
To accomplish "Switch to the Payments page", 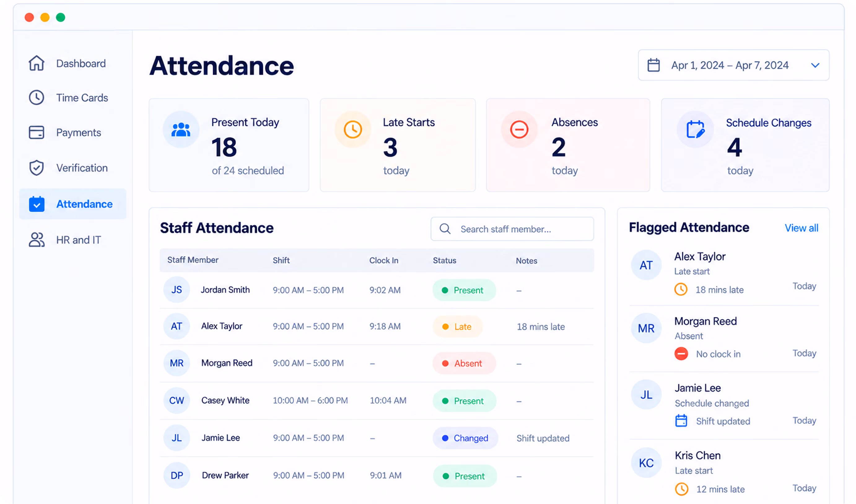I will point(72,133).
